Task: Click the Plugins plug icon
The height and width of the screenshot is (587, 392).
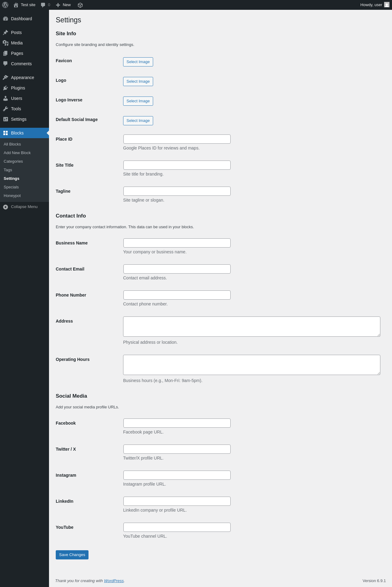Action: [6, 88]
